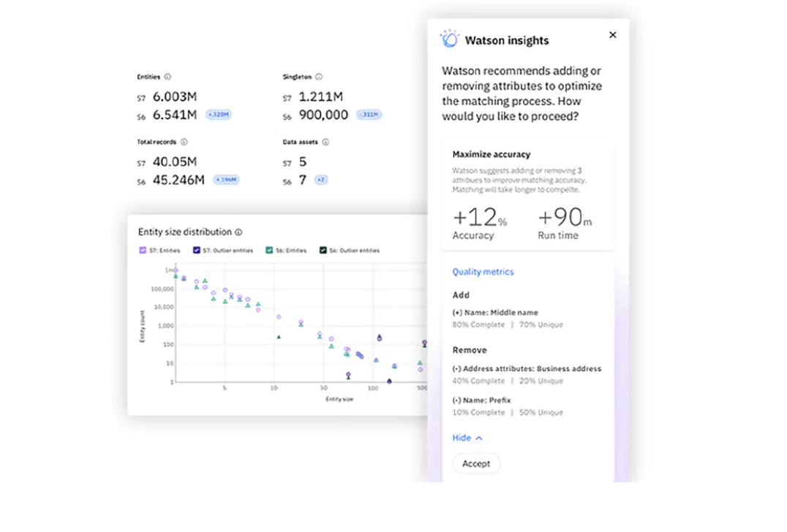The height and width of the screenshot is (532, 787).
Task: Click the Accept button
Action: pos(476,463)
